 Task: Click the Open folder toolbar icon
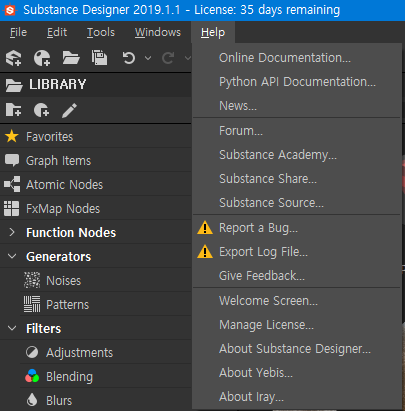[x=71, y=58]
